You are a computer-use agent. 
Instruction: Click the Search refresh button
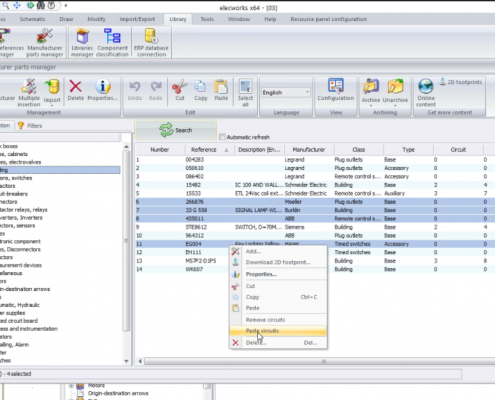[176, 130]
